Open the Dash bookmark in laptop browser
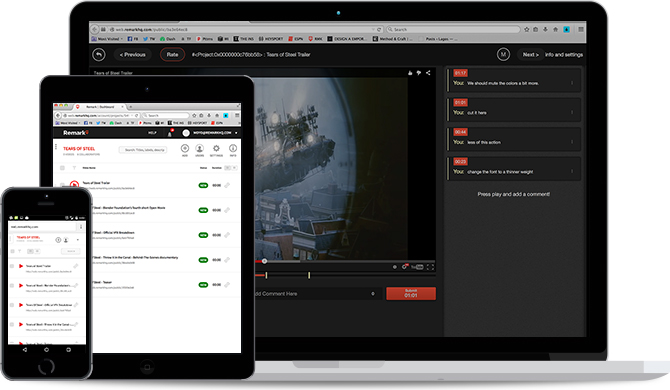The image size is (670, 390). [168, 39]
